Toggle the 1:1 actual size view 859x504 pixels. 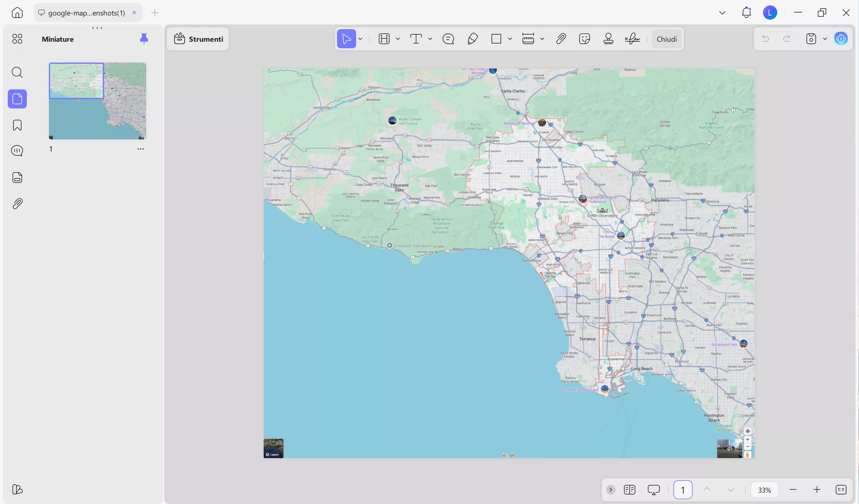[x=841, y=490]
